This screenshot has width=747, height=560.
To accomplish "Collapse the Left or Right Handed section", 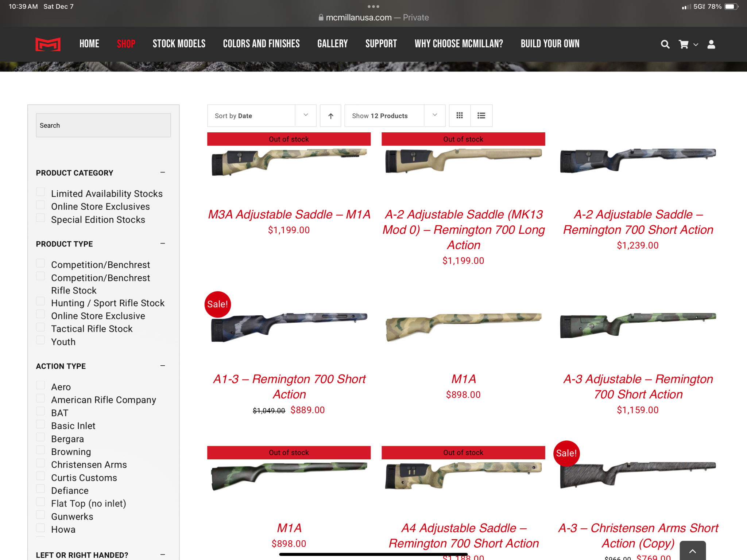I will (163, 555).
